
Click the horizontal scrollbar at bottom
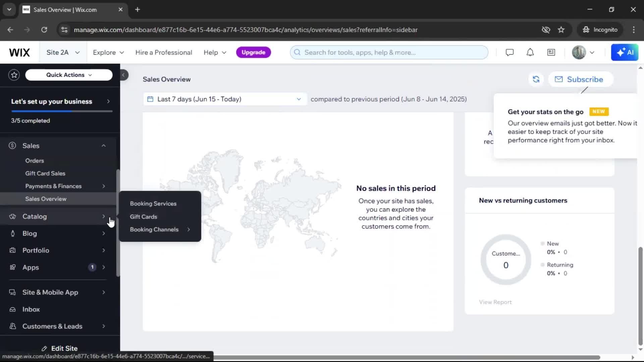(x=406, y=357)
